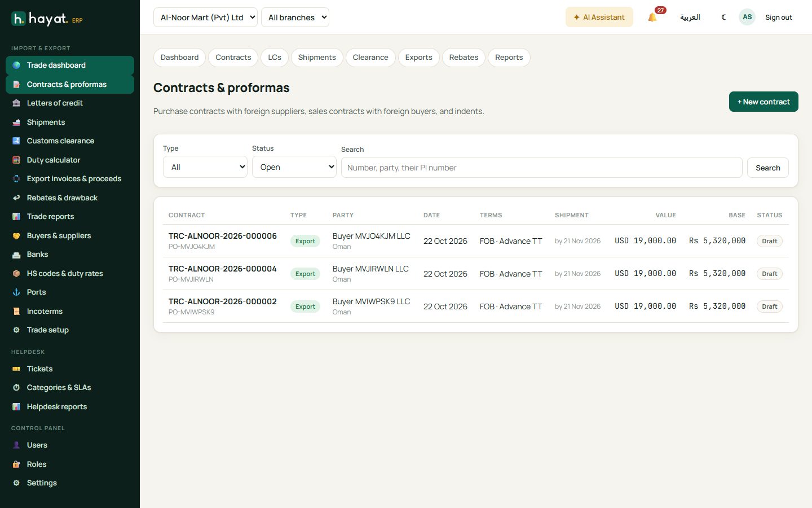Click the Shipments ship icon in sidebar
The height and width of the screenshot is (508, 812).
tap(16, 122)
